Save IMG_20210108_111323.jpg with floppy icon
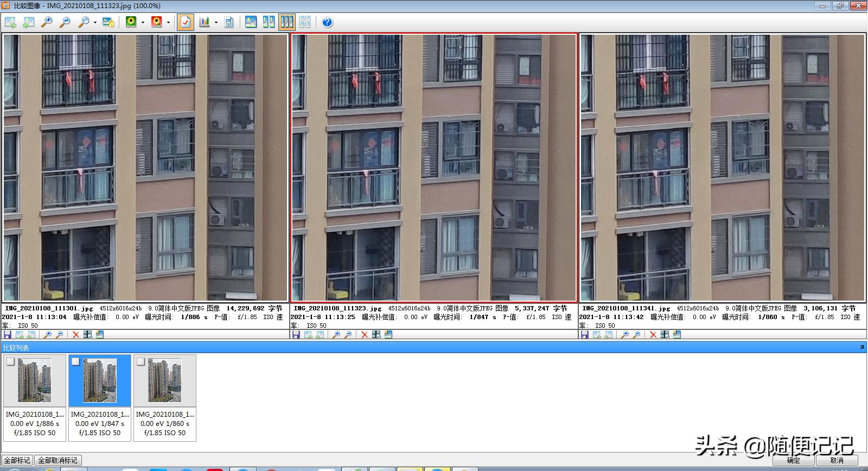868x471 pixels. coord(296,335)
